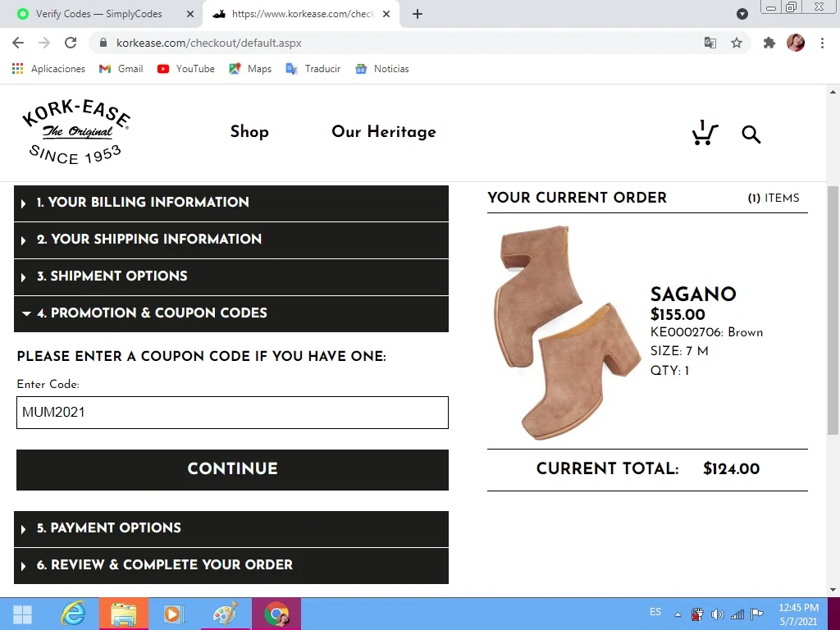Switch to the Verify Codes tab
The width and height of the screenshot is (840, 630).
click(99, 14)
